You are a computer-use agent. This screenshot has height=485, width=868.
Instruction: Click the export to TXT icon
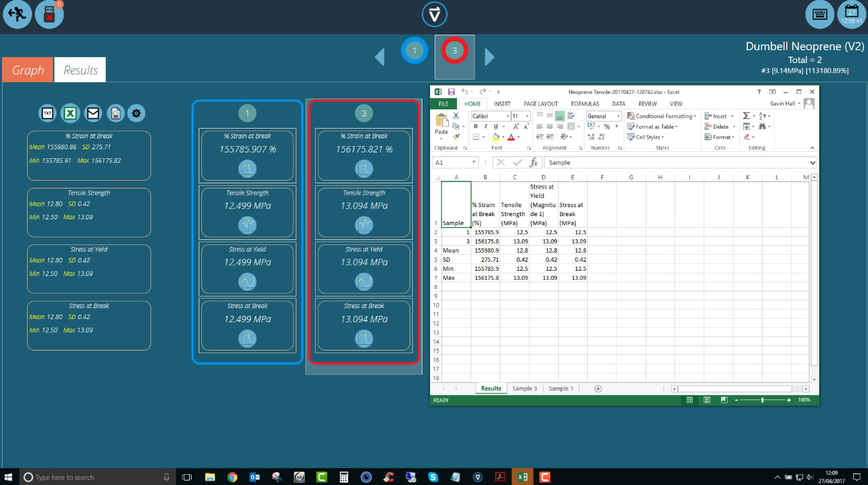coord(47,114)
